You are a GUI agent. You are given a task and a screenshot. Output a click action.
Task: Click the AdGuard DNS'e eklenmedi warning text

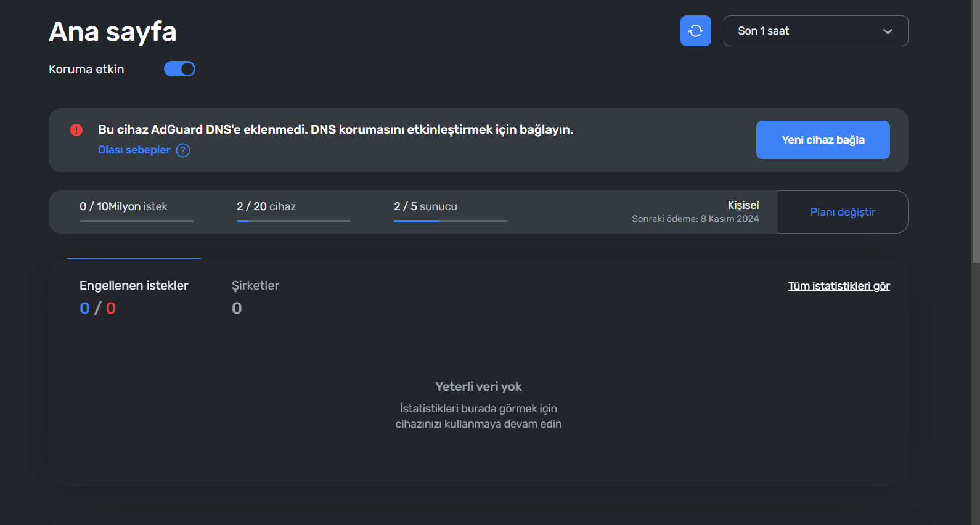[x=335, y=129]
